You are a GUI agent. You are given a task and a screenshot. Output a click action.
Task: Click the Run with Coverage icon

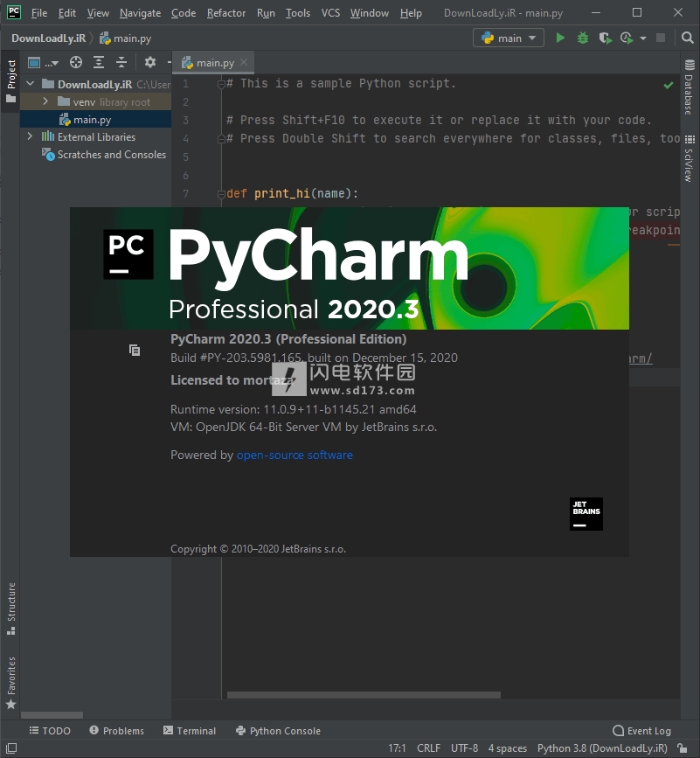click(604, 38)
